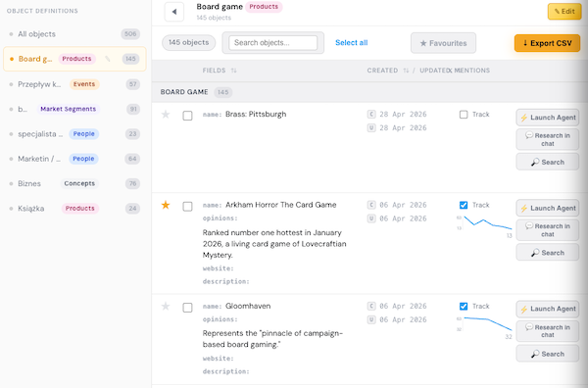The height and width of the screenshot is (388, 588).
Task: Click the Gloomhaven opinions text
Action: click(272, 338)
